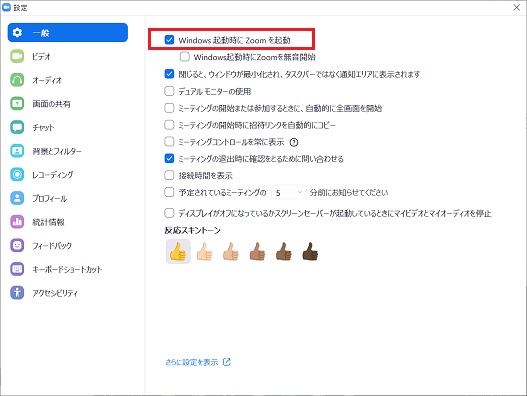Open the 5 minutes reminder dropdown
The image size is (527, 396).
(x=289, y=192)
